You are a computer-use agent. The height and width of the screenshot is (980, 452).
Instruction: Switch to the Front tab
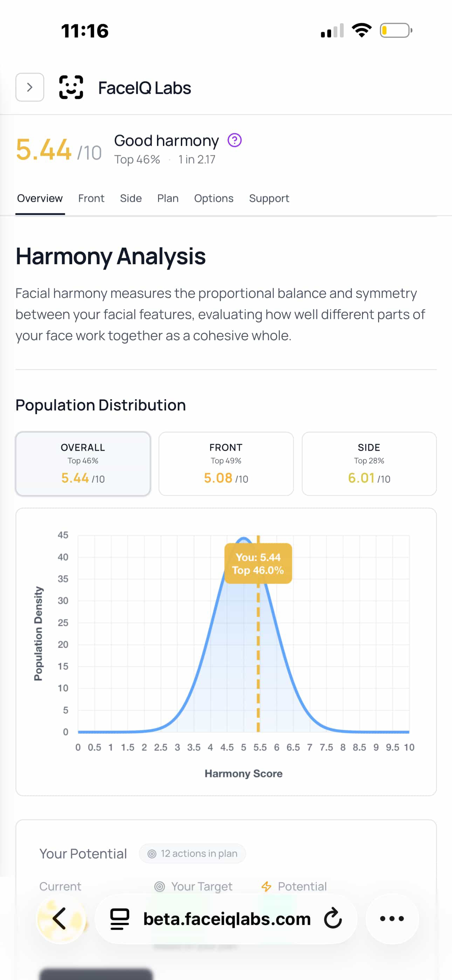coord(91,199)
